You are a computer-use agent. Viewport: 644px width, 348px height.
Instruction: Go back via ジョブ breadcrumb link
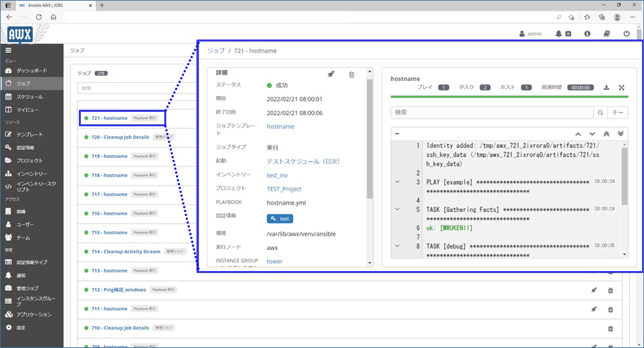[216, 51]
